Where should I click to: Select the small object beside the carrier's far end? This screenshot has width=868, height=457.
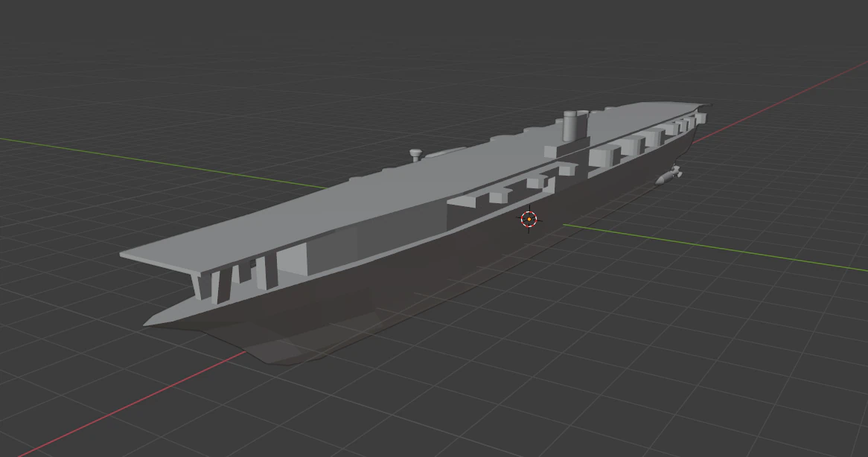[x=668, y=176]
